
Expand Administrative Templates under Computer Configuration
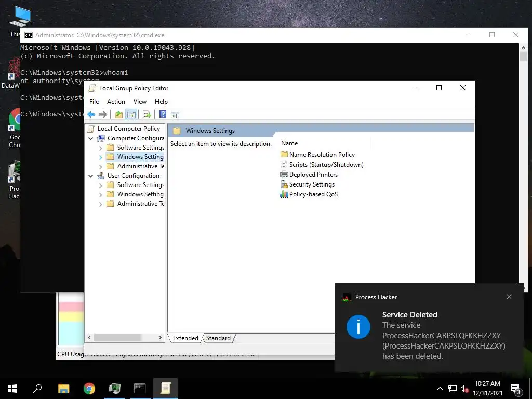click(x=100, y=167)
